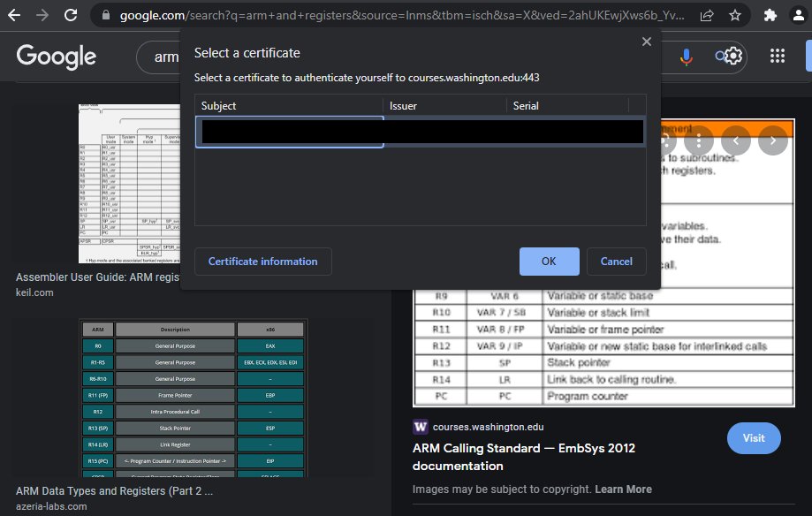The width and height of the screenshot is (812, 516).
Task: Open the keil.com ARM registers table thumbnail
Action: [130, 184]
